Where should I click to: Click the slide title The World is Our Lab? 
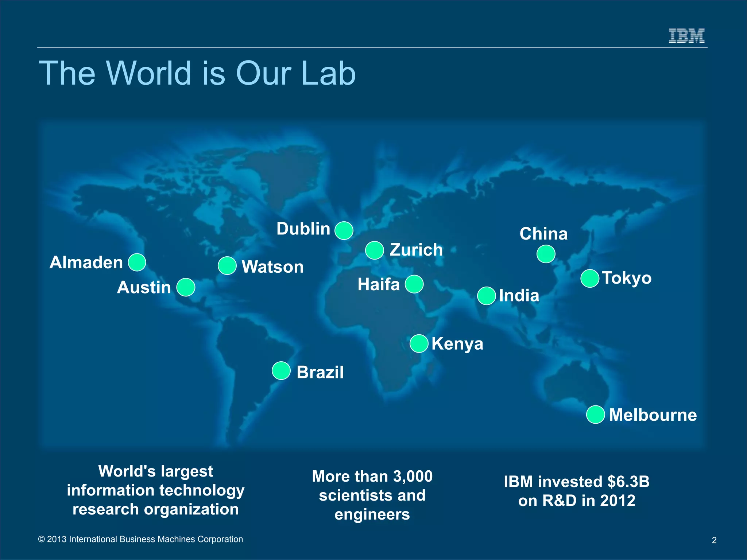click(197, 73)
